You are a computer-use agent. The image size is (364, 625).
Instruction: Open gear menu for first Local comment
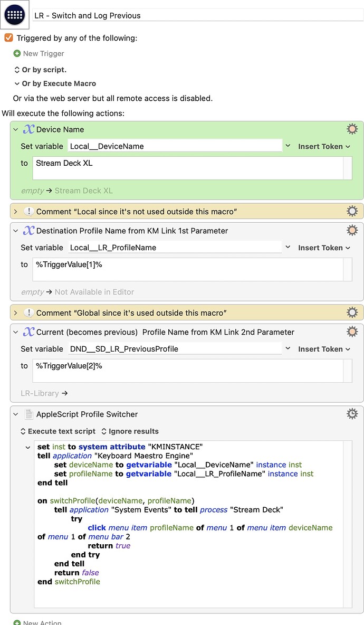tap(352, 212)
